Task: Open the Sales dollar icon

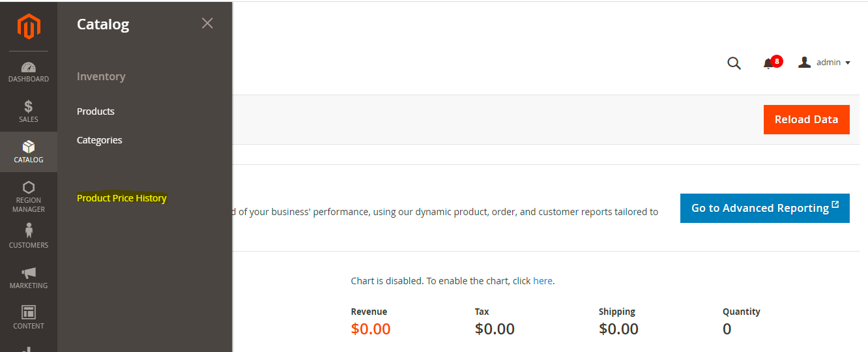Action: (x=29, y=106)
